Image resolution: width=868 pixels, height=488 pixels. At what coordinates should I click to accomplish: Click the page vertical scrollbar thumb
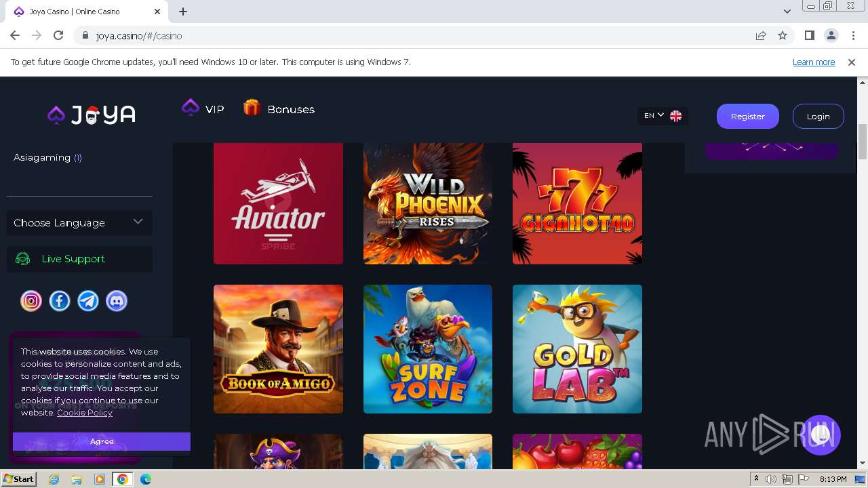pyautogui.click(x=863, y=142)
